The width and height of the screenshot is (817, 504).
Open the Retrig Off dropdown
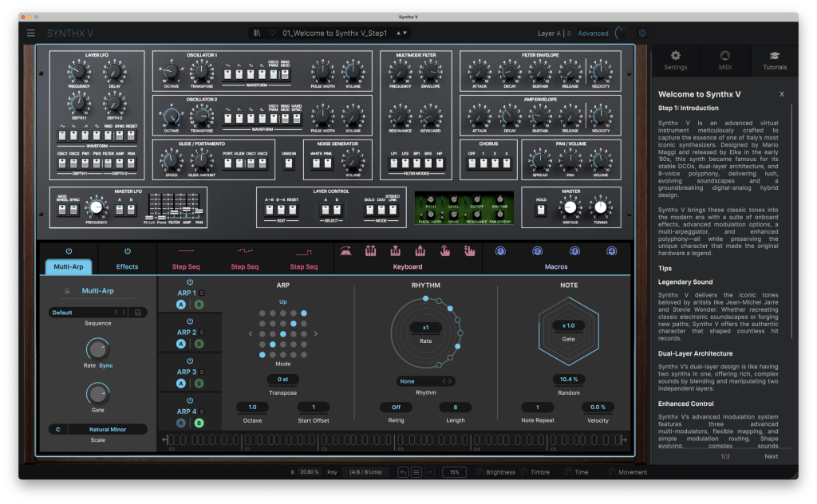coord(396,408)
